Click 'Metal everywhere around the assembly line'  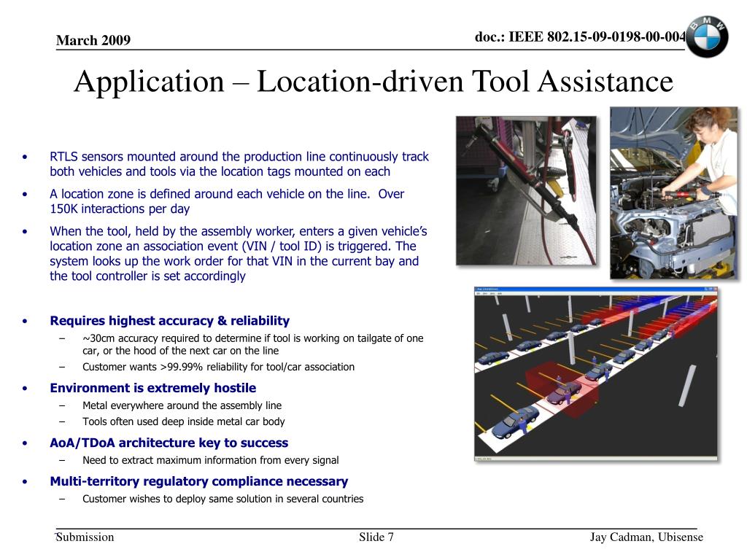(x=182, y=405)
